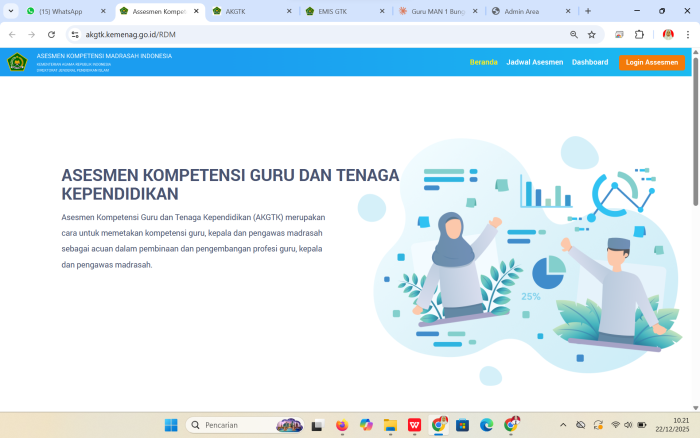The height and width of the screenshot is (438, 700).
Task: Close the Admin Area tab
Action: click(568, 11)
